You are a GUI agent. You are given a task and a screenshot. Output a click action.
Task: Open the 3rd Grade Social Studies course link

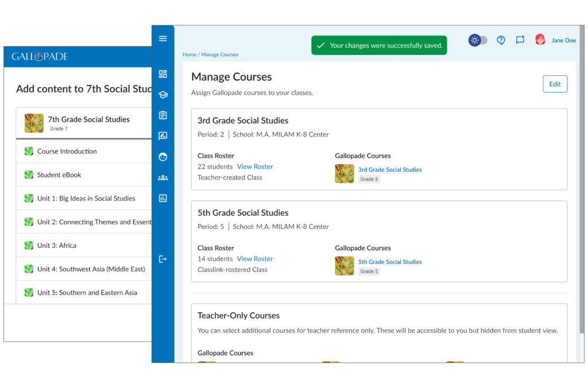(x=390, y=169)
